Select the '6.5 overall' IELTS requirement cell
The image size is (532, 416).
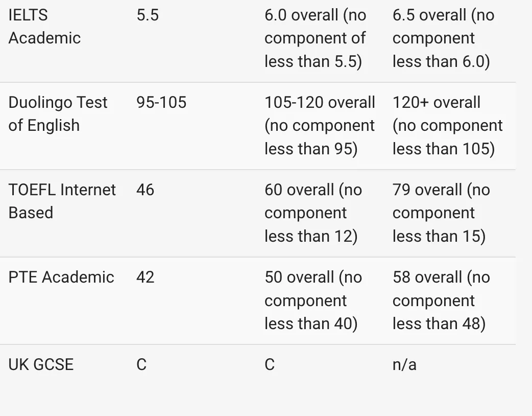pos(443,38)
